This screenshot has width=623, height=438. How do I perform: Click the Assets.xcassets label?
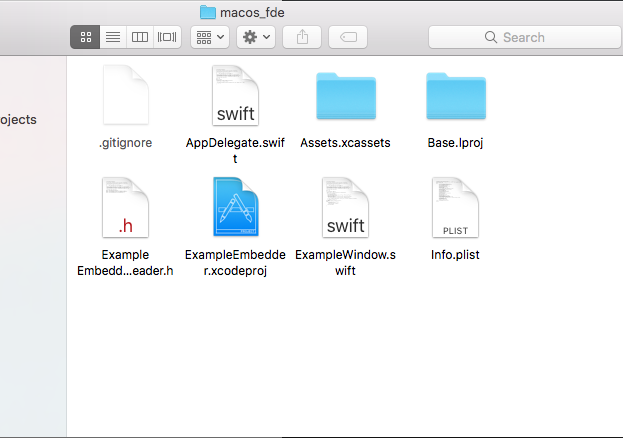click(x=345, y=143)
